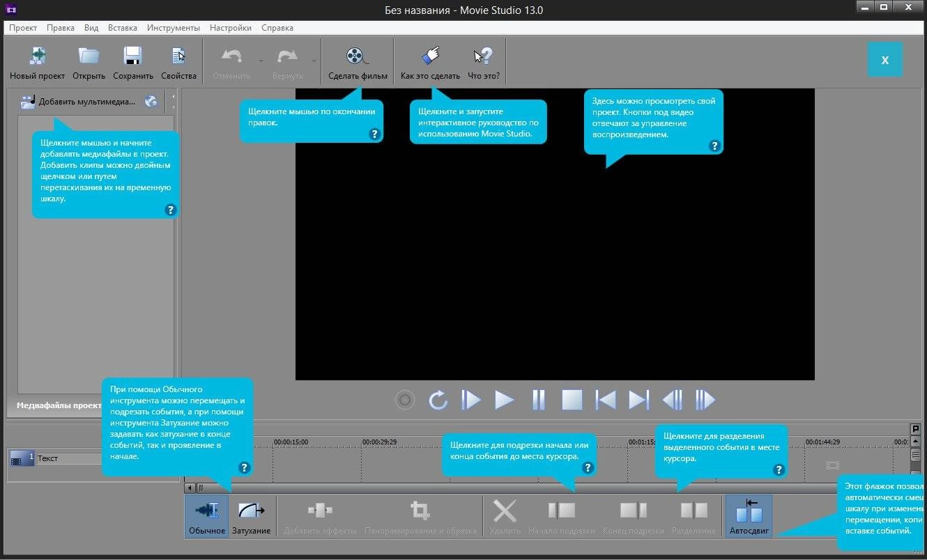Open the Проект menu

point(23,28)
